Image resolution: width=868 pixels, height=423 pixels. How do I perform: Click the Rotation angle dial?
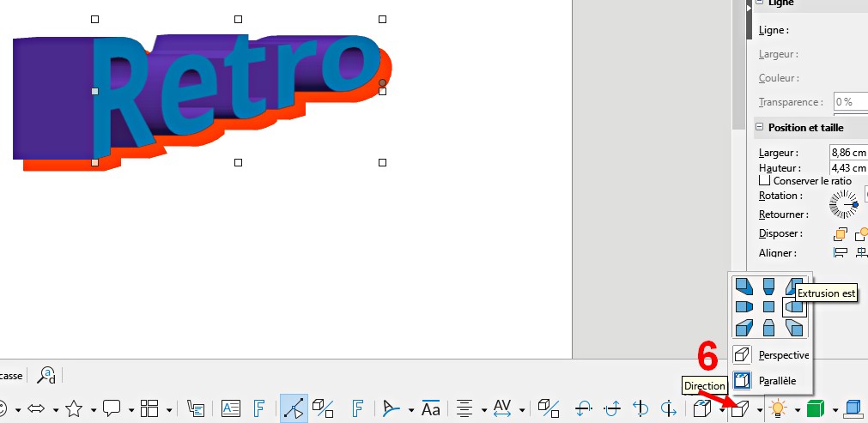(844, 204)
